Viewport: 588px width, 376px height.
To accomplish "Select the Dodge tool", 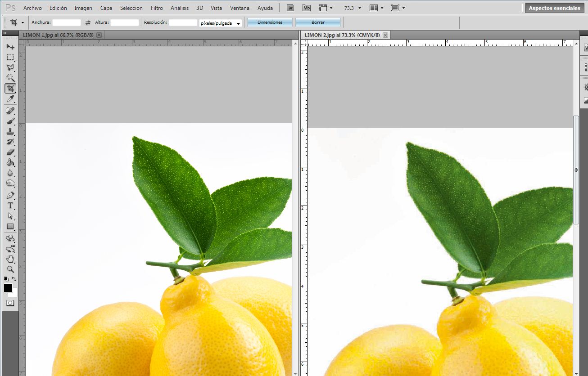I will [x=10, y=183].
